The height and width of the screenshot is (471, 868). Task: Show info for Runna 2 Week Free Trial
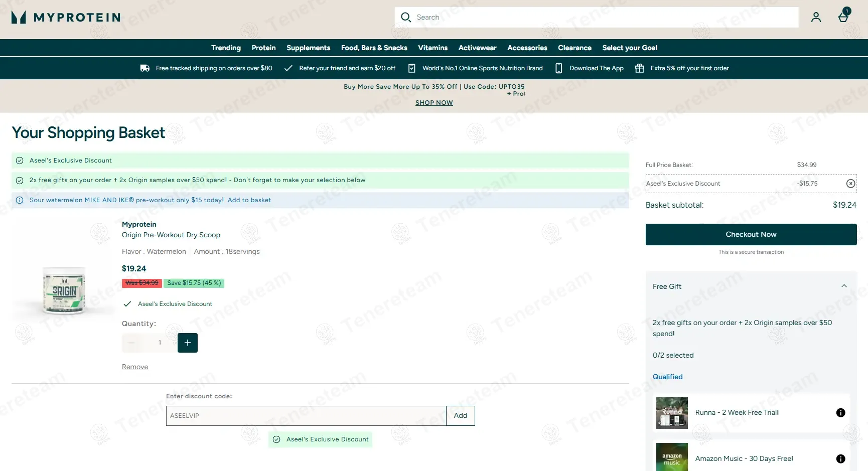click(840, 413)
